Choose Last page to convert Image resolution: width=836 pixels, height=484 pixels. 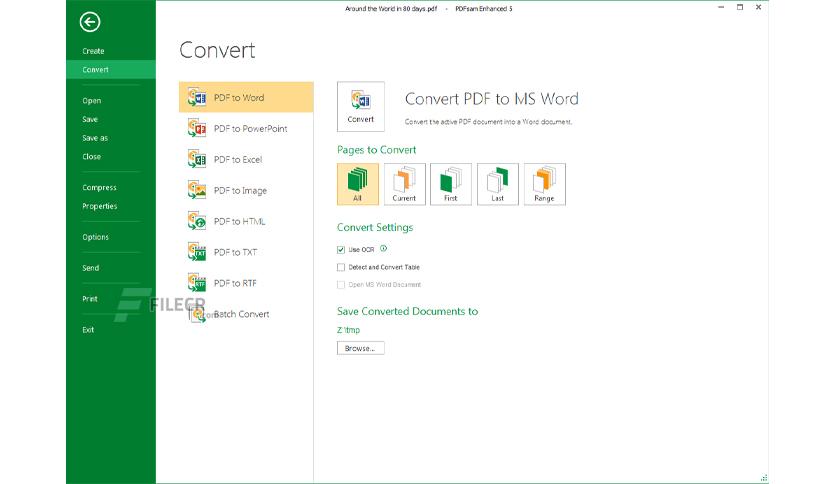(x=498, y=184)
